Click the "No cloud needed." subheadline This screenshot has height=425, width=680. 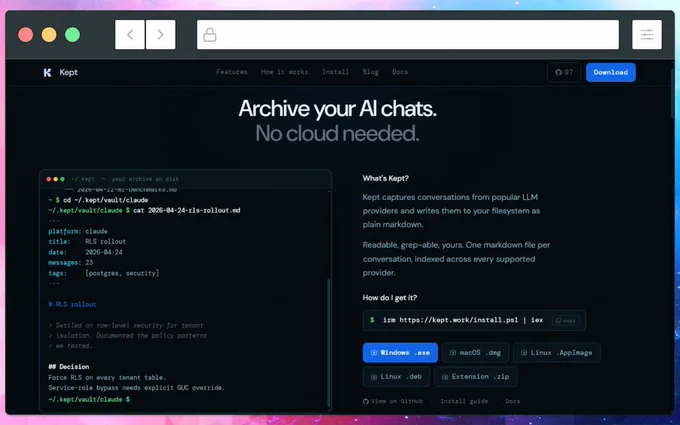(x=337, y=134)
